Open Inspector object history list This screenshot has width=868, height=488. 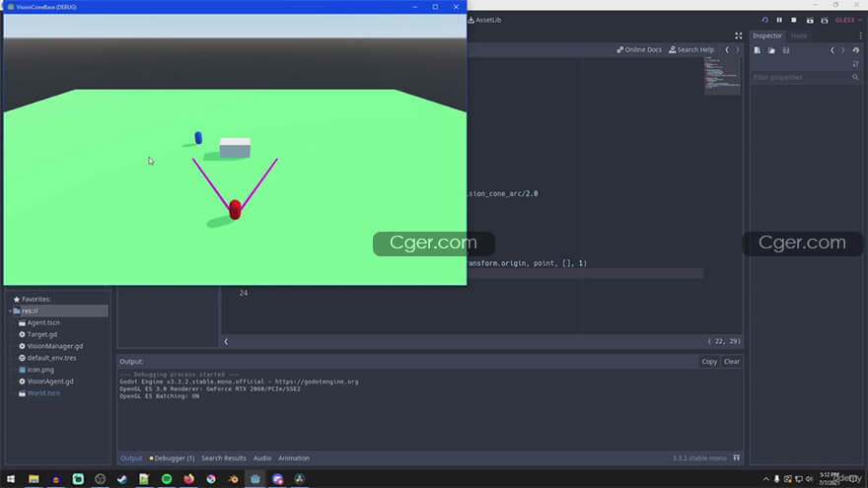[x=856, y=50]
